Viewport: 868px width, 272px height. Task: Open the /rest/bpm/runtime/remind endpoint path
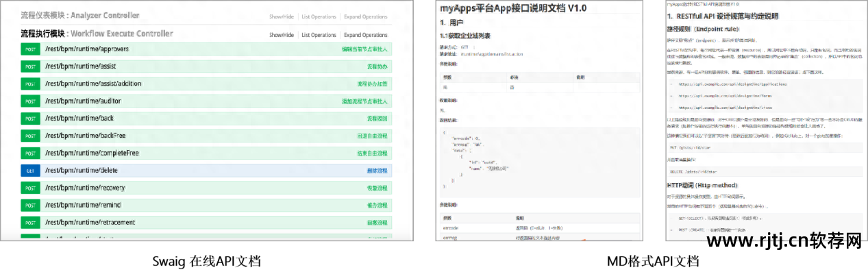pos(83,205)
